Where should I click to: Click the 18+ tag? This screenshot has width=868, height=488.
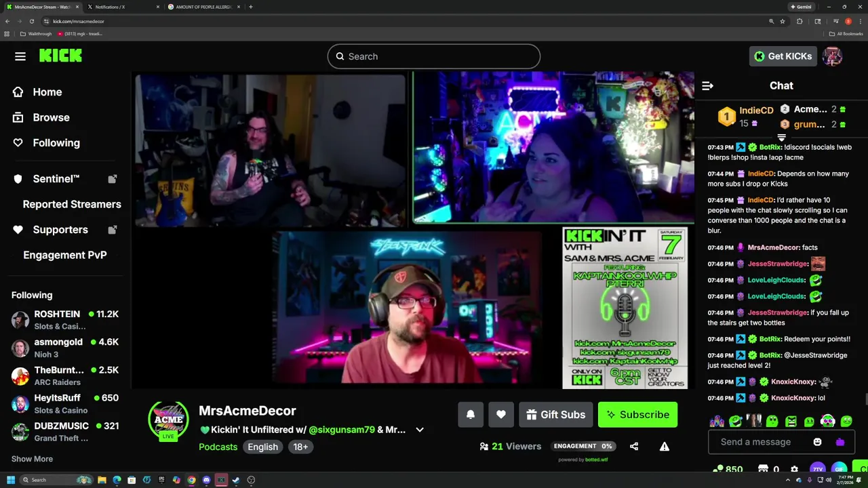[300, 447]
